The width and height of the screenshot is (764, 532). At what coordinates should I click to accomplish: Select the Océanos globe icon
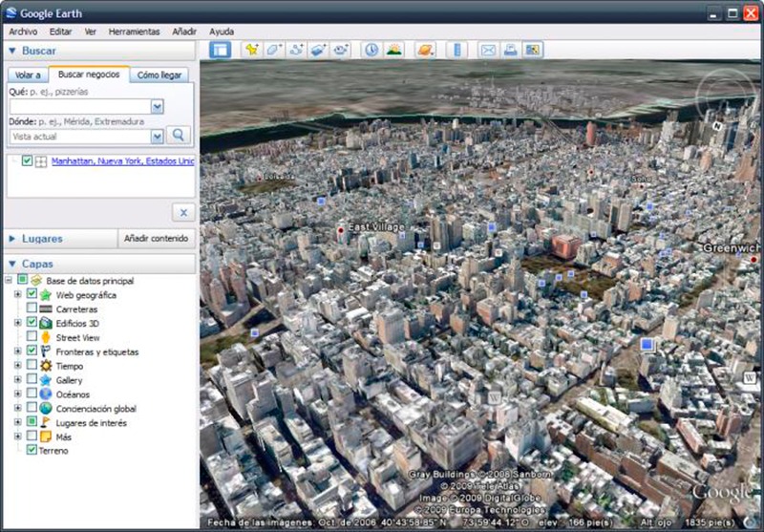click(46, 394)
